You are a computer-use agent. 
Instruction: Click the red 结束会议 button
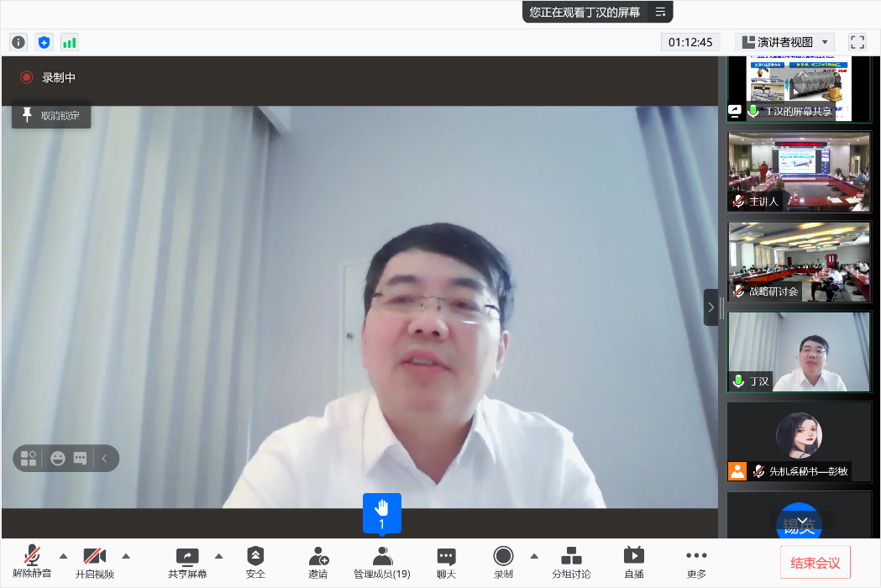pos(815,563)
